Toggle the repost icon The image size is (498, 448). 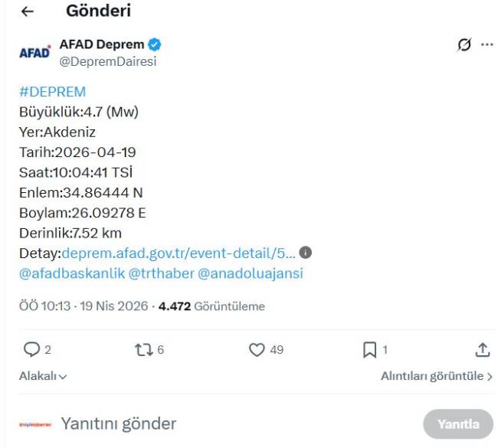pos(143,350)
